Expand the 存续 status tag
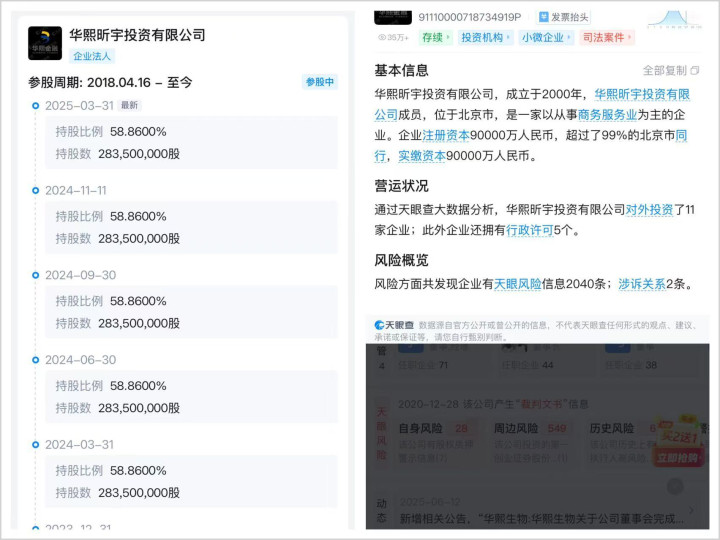Image resolution: width=720 pixels, height=540 pixels. pyautogui.click(x=435, y=38)
